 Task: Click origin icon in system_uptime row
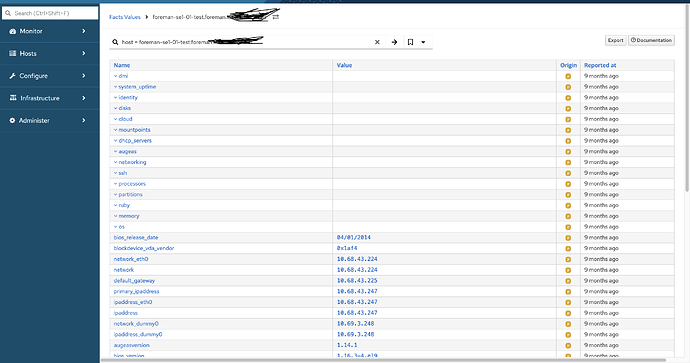click(x=568, y=87)
